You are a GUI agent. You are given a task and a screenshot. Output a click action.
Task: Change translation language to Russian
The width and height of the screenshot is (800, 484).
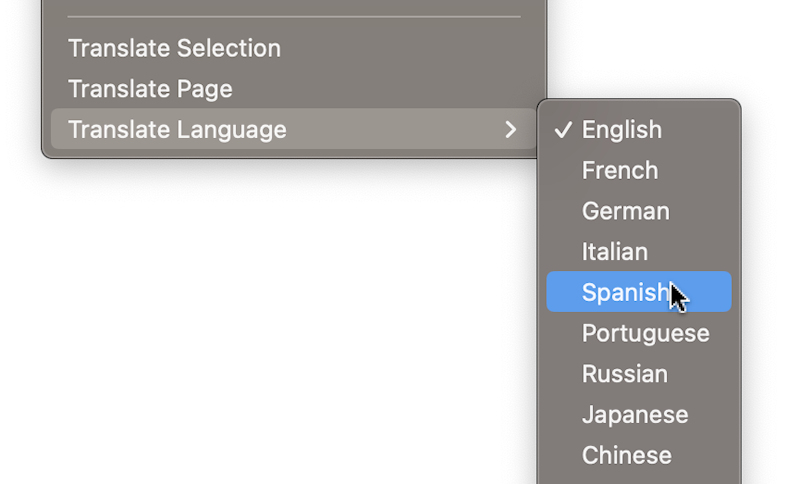pyautogui.click(x=624, y=374)
